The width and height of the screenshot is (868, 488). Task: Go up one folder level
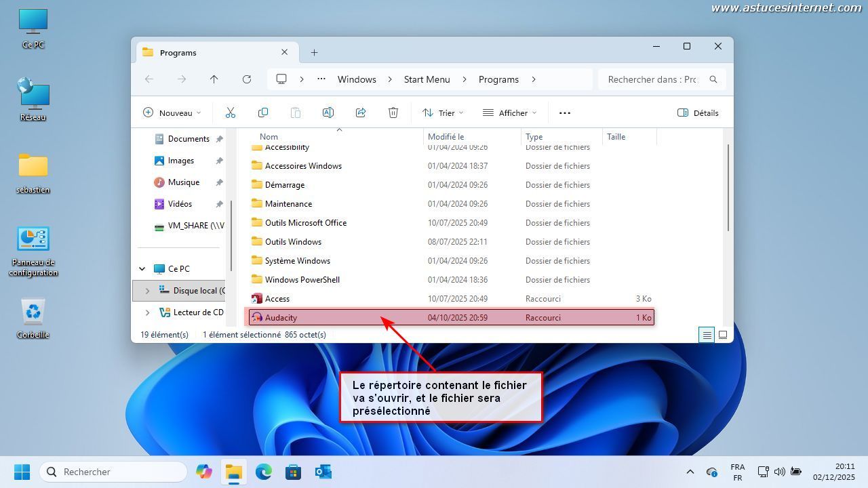click(x=214, y=79)
